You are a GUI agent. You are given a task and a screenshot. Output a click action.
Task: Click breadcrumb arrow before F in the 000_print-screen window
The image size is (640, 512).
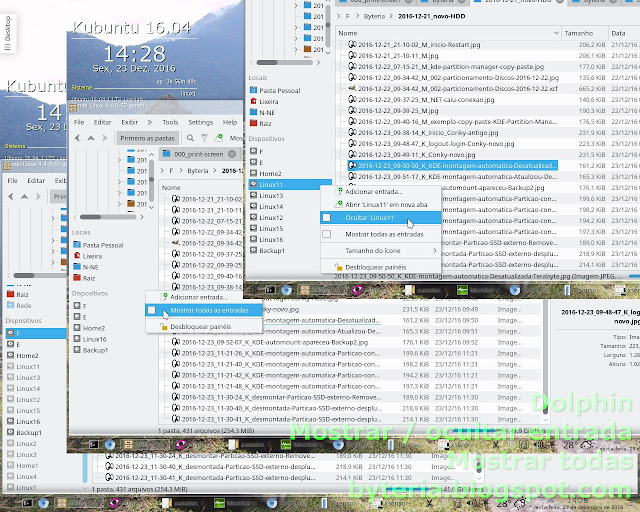[162, 171]
